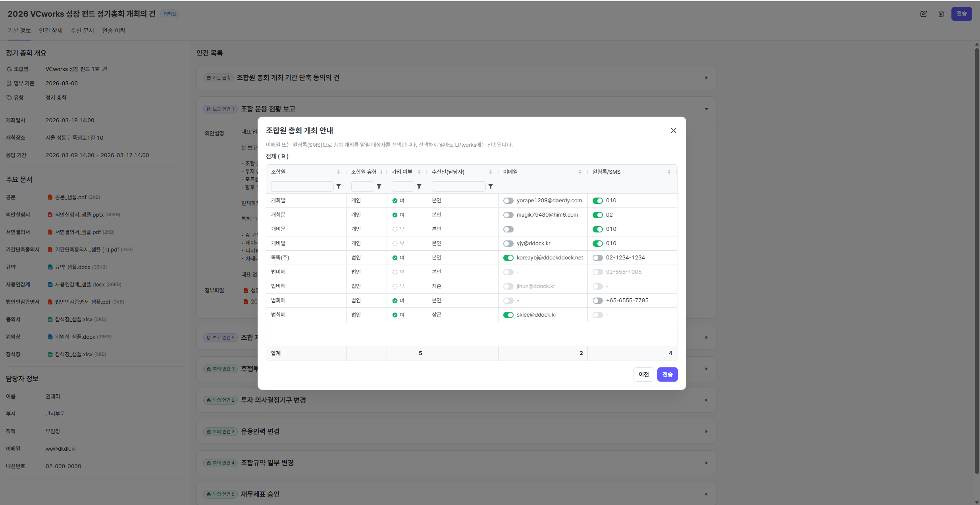Screen dimensions: 980x505
Task: Click the filter icon for 조합원 유형 column
Action: pyautogui.click(x=379, y=186)
